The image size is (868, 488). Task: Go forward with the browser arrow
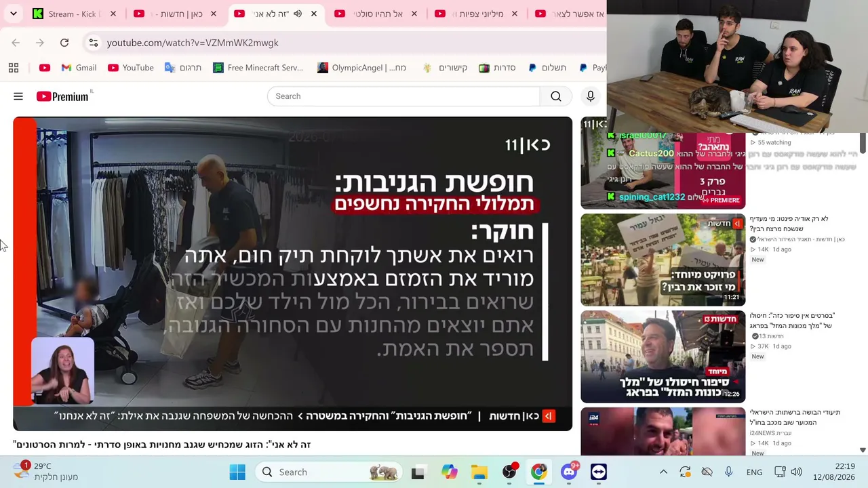[40, 43]
